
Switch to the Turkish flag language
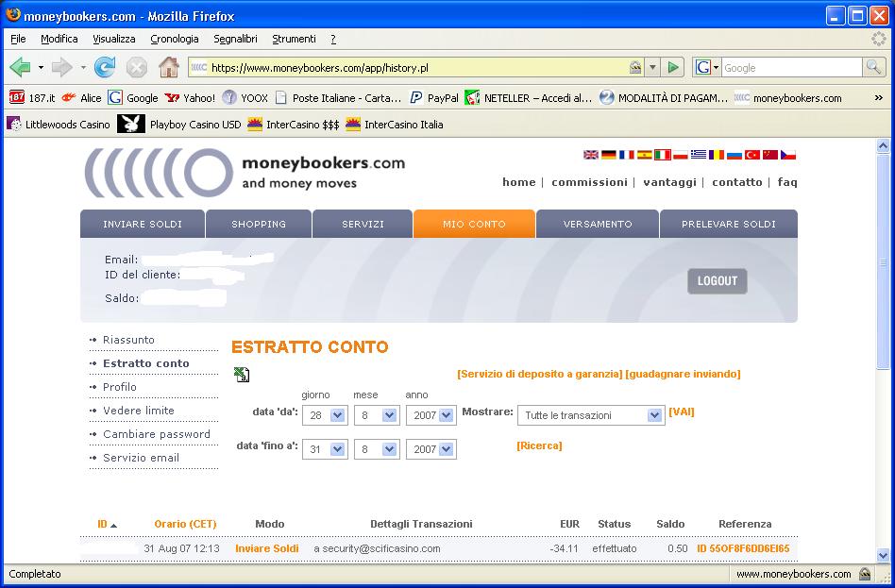coord(752,155)
